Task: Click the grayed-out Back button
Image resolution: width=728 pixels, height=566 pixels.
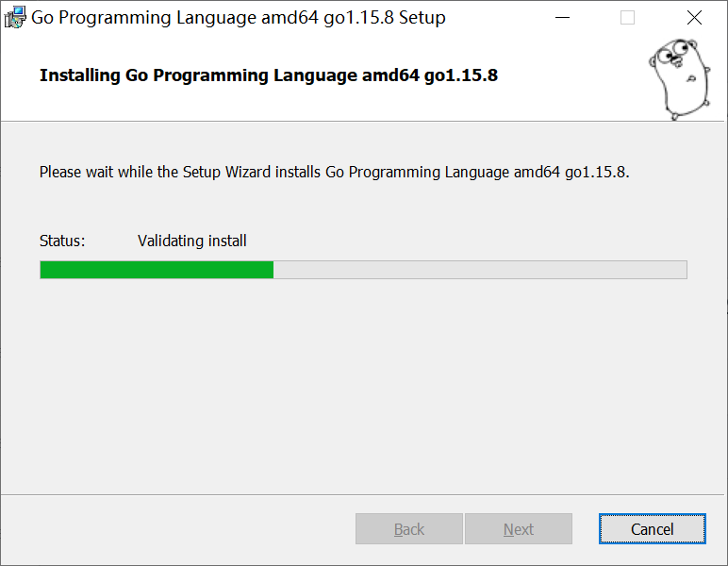Action: (409, 529)
